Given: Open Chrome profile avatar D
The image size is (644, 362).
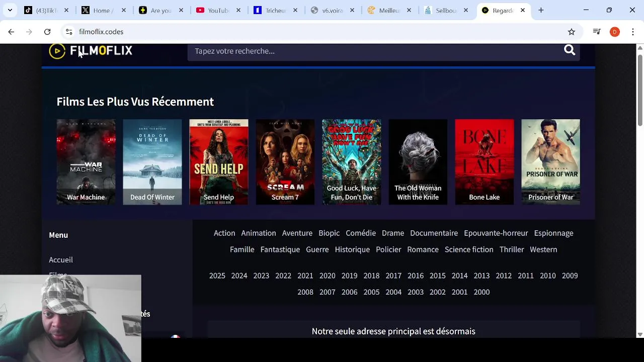Looking at the screenshot, I should click(x=615, y=32).
